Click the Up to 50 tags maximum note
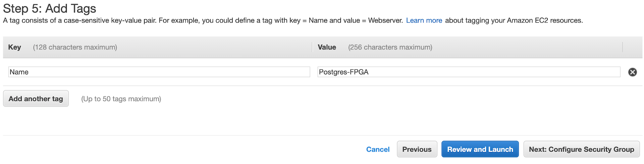This screenshot has height=164, width=644. pyautogui.click(x=121, y=99)
